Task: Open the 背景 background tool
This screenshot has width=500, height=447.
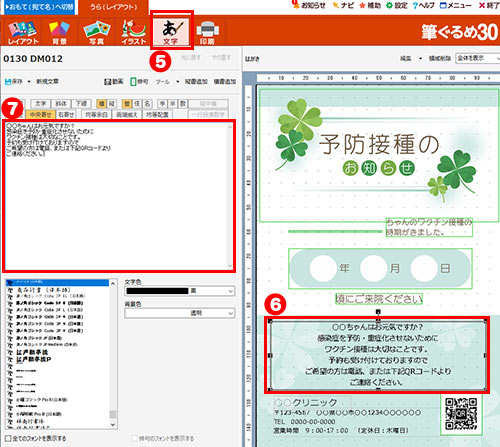Action: tap(59, 32)
